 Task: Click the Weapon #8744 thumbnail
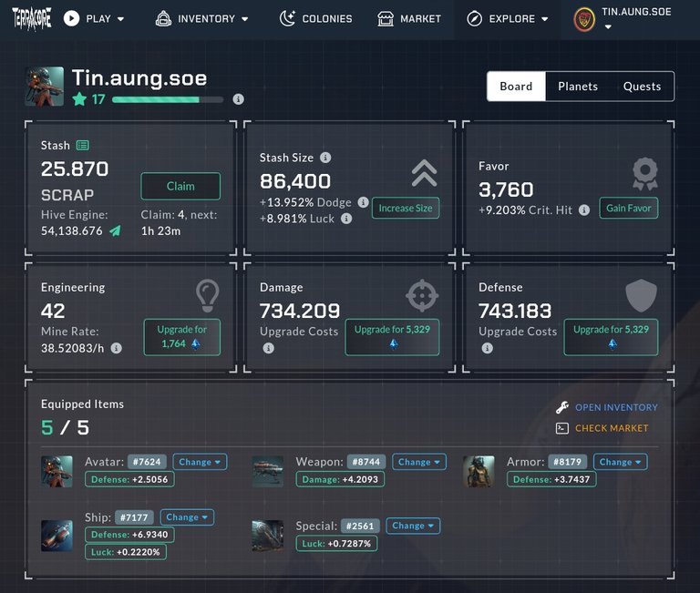click(267, 471)
